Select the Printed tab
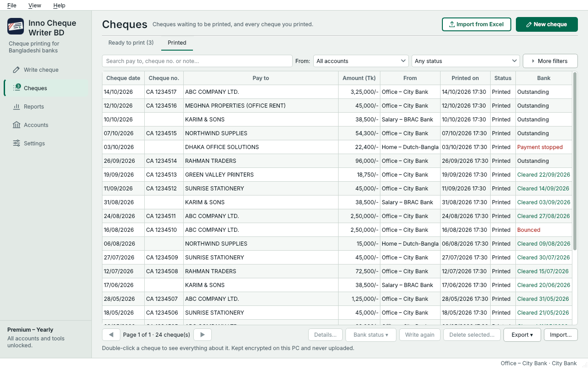Image resolution: width=588 pixels, height=368 pixels. [x=177, y=43]
